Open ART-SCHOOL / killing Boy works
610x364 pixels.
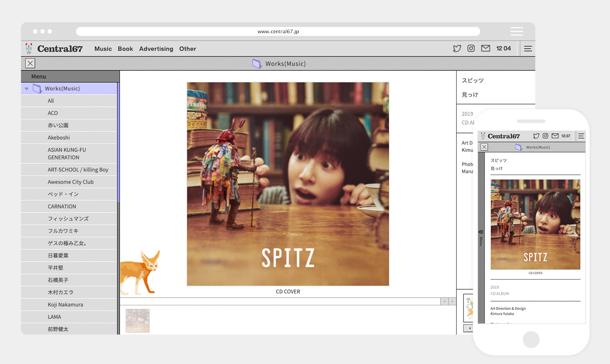pyautogui.click(x=69, y=170)
